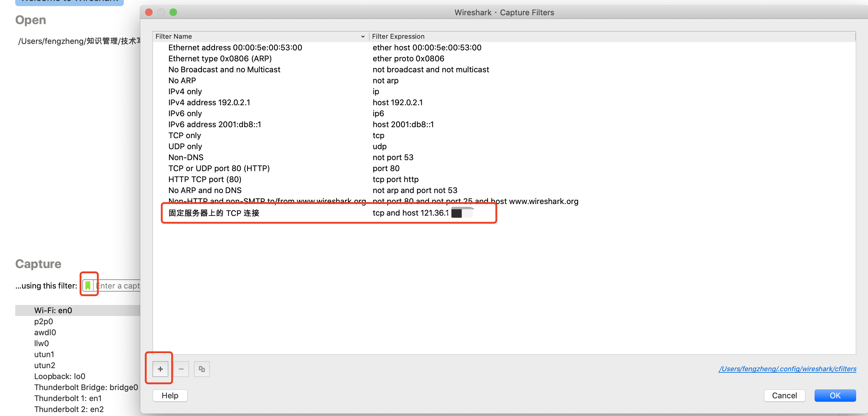Open the recent file under /Users/fengzheng
The image size is (868, 416).
click(79, 41)
